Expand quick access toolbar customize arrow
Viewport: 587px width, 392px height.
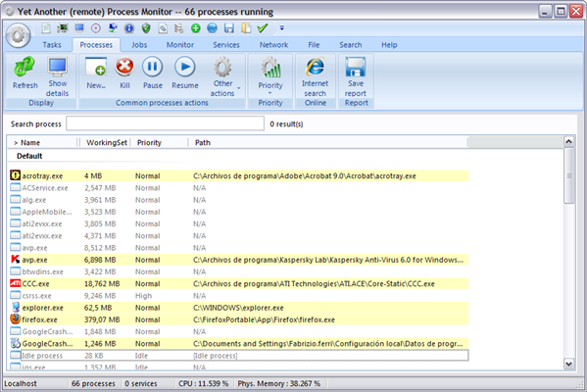click(x=282, y=28)
